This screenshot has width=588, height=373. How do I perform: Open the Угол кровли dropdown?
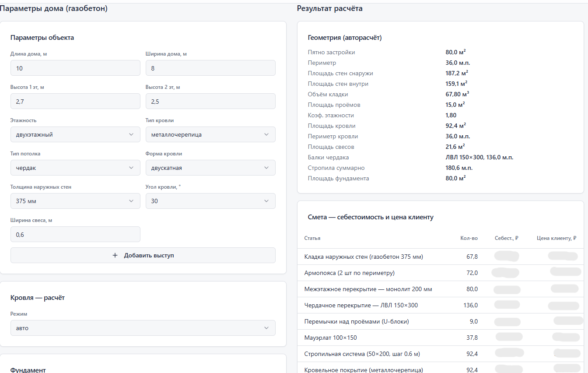click(x=210, y=201)
